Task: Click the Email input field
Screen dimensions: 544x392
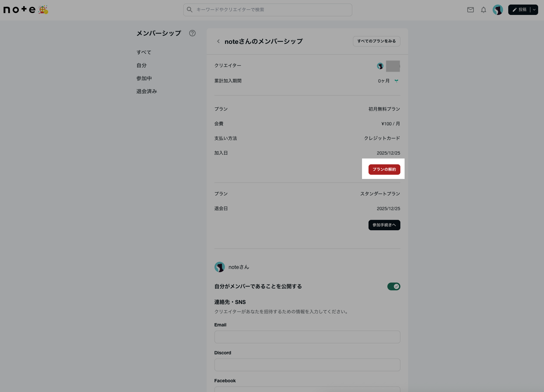Action: (307, 337)
